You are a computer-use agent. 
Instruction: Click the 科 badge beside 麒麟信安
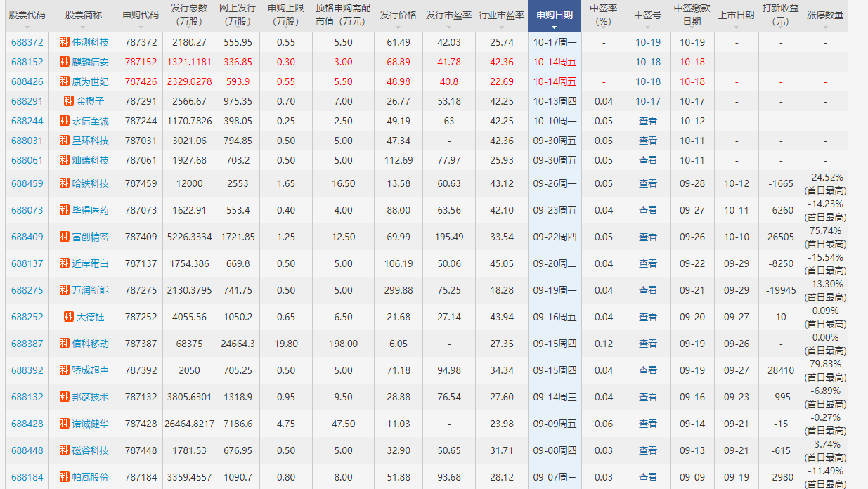pos(65,62)
